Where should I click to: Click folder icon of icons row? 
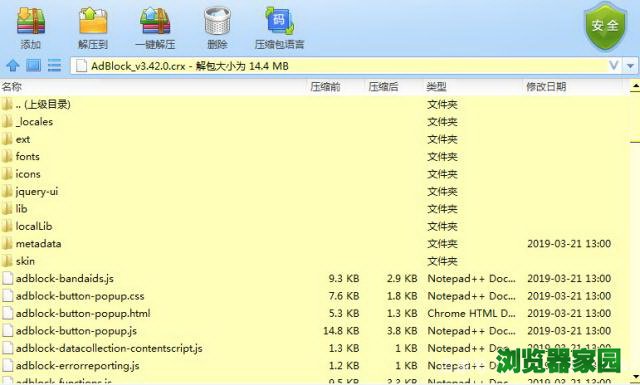point(7,174)
